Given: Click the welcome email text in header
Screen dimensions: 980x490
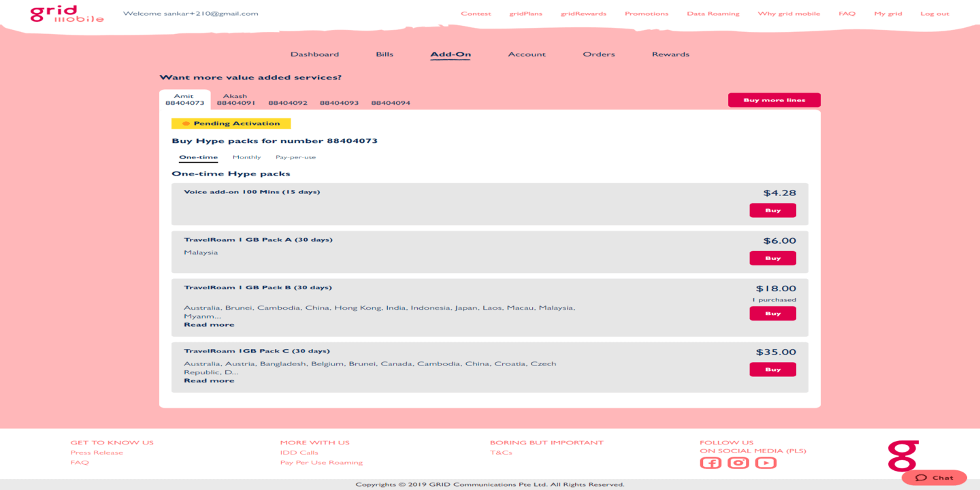Looking at the screenshot, I should click(191, 14).
